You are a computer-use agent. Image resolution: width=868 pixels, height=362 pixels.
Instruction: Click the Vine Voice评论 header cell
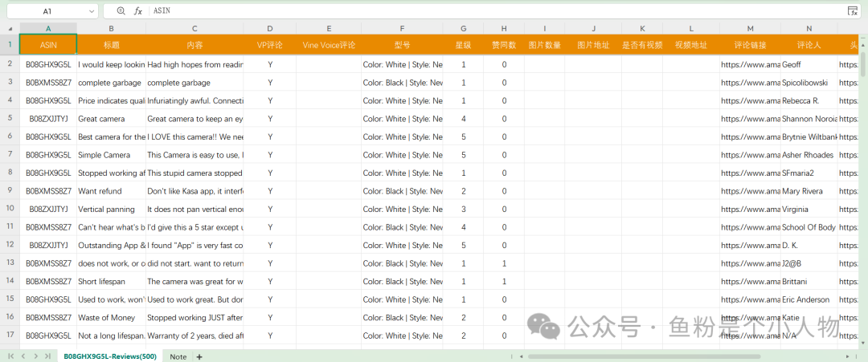pos(329,45)
